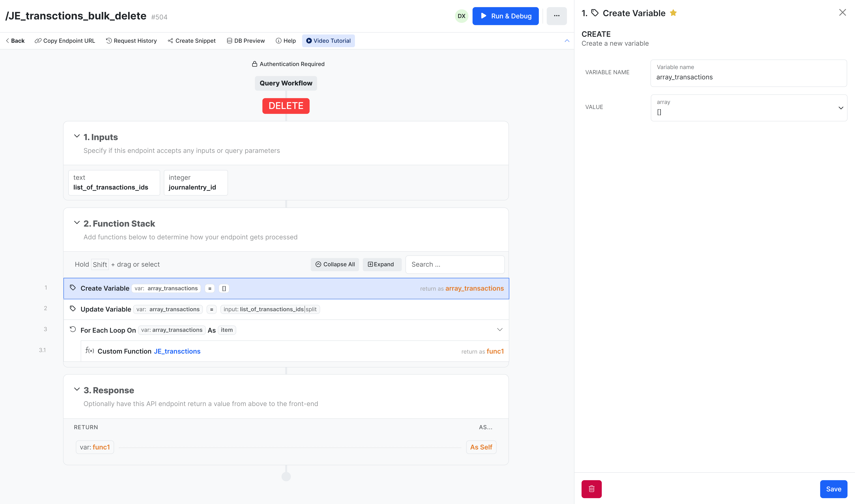Click the As Self response option
855x504 pixels.
481,447
